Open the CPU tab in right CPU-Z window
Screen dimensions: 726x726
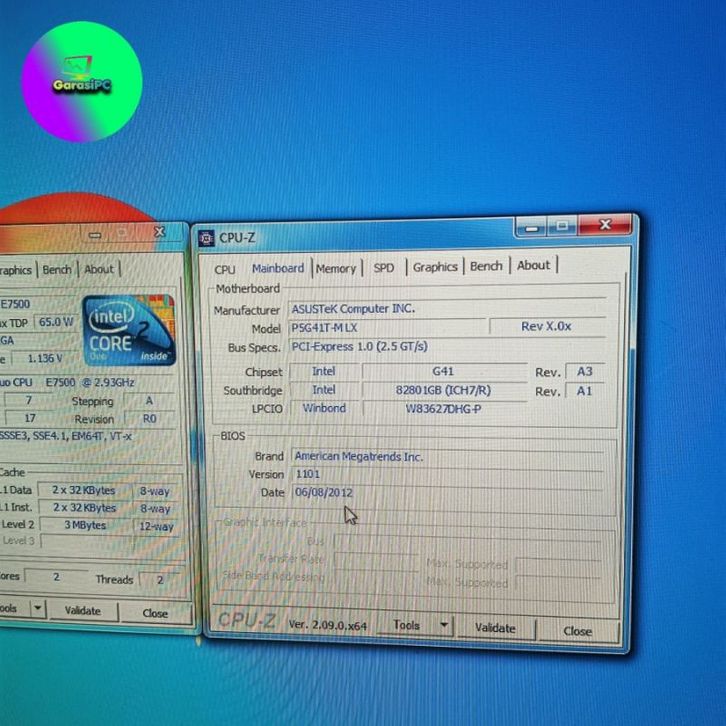pos(225,269)
